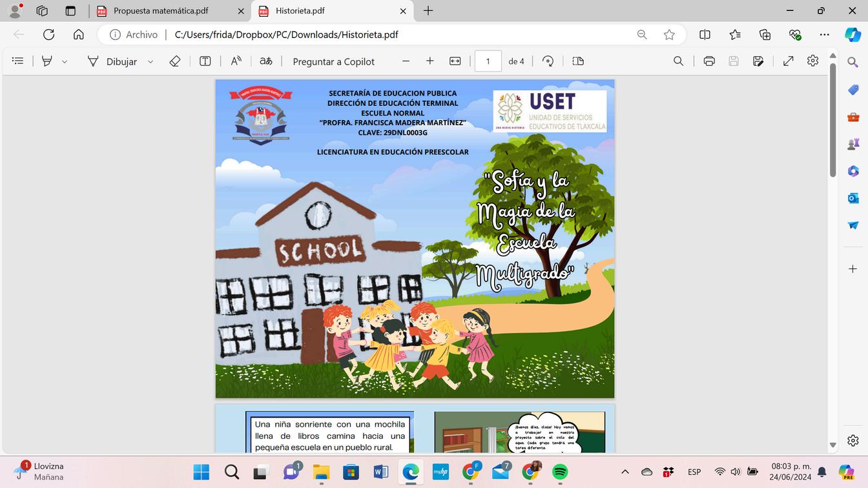Search inside the PDF document
The image size is (868, 488).
pyautogui.click(x=678, y=61)
